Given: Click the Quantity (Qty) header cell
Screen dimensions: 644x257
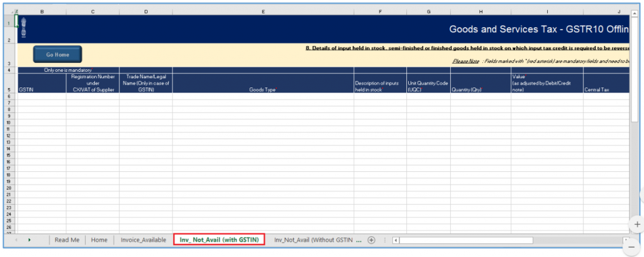Looking at the screenshot, I should pyautogui.click(x=480, y=83).
